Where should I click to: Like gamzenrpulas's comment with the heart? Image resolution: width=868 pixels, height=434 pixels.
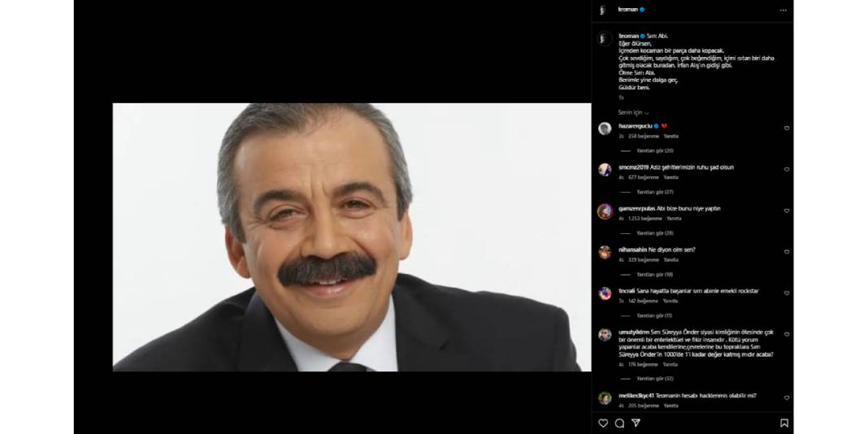pos(786,211)
